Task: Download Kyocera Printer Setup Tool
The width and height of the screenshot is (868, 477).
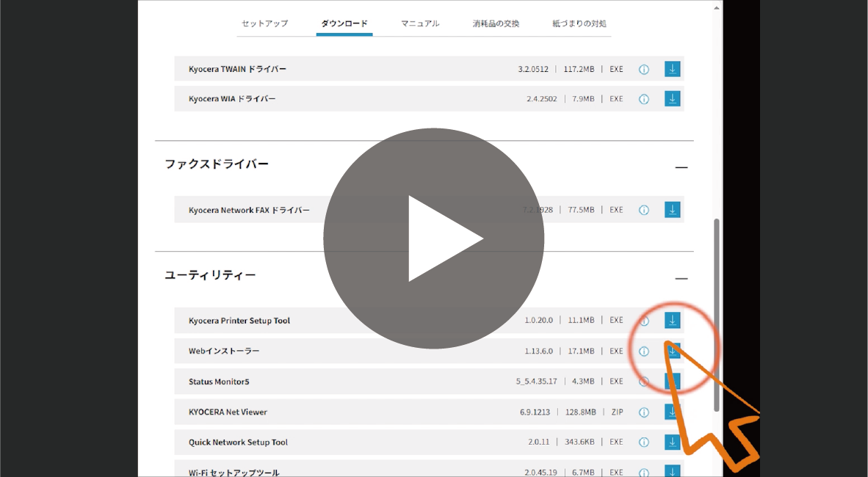Action: click(672, 320)
